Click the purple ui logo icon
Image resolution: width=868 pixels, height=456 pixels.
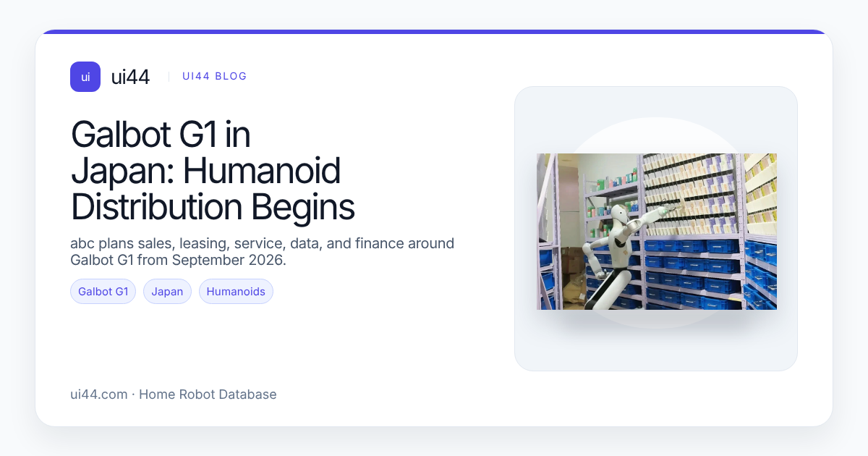coord(85,77)
